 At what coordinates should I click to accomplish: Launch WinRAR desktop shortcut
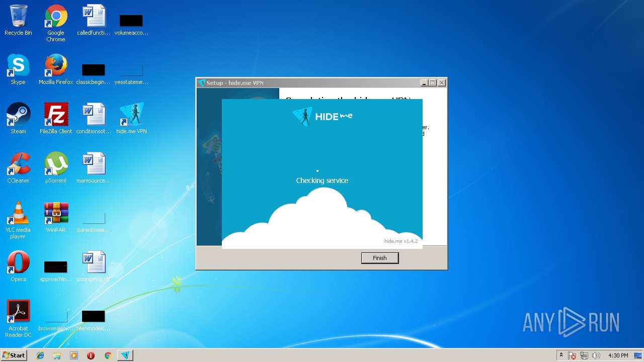56,217
